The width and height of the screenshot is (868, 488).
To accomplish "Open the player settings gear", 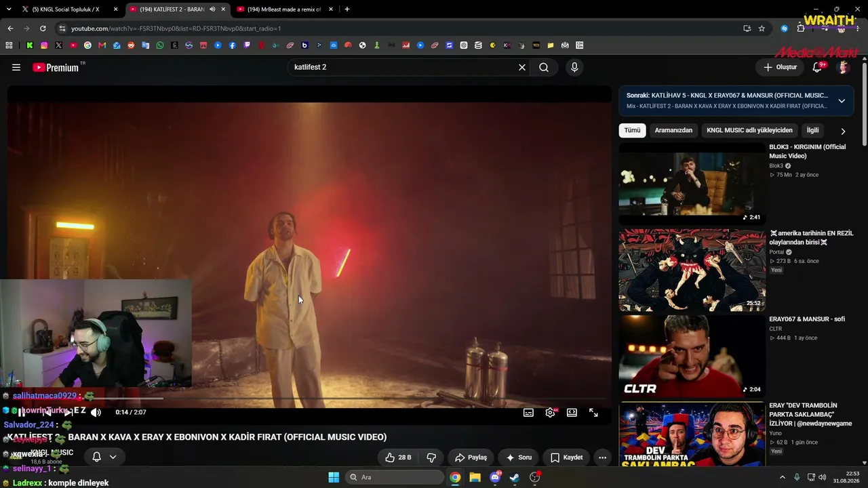I will click(x=550, y=412).
